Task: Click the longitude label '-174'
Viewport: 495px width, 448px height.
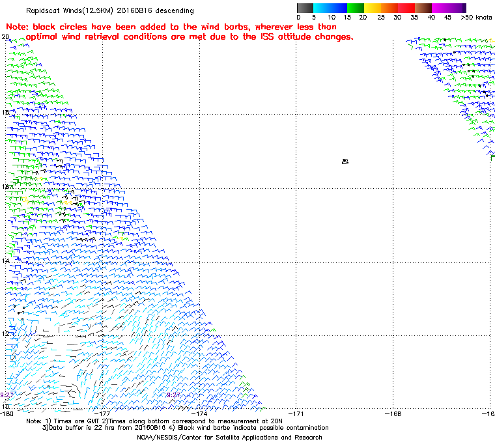Action: pos(199,413)
